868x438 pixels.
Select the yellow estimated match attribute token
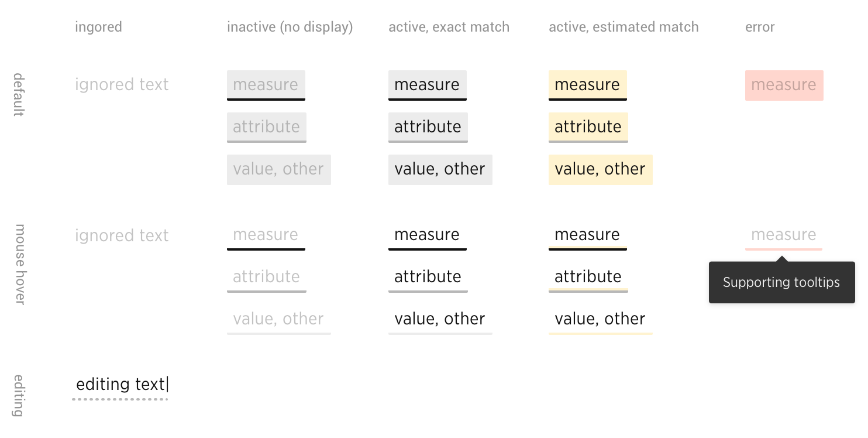(x=588, y=128)
